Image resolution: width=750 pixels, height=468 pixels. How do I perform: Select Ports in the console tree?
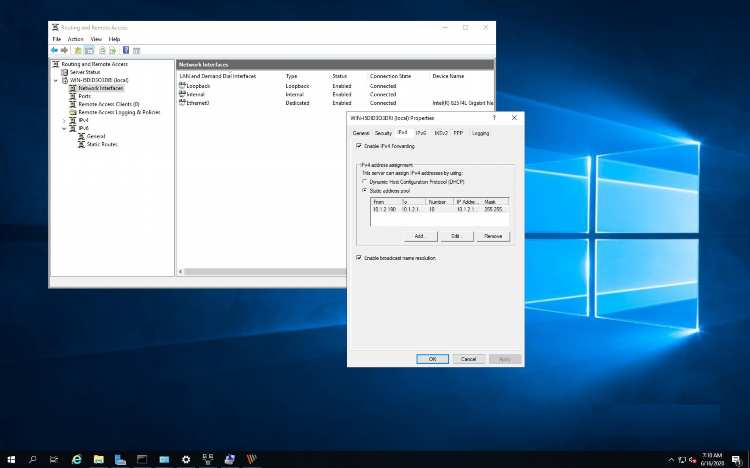tap(85, 96)
